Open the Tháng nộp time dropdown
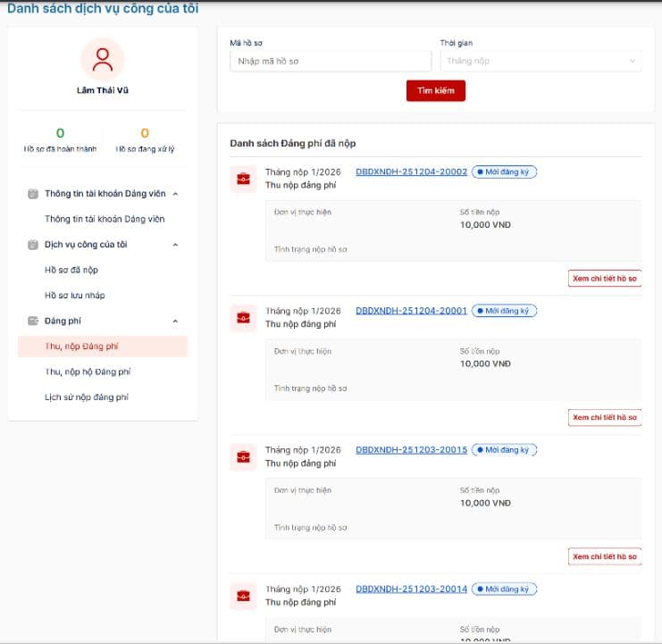Image resolution: width=662 pixels, height=644 pixels. [x=540, y=62]
